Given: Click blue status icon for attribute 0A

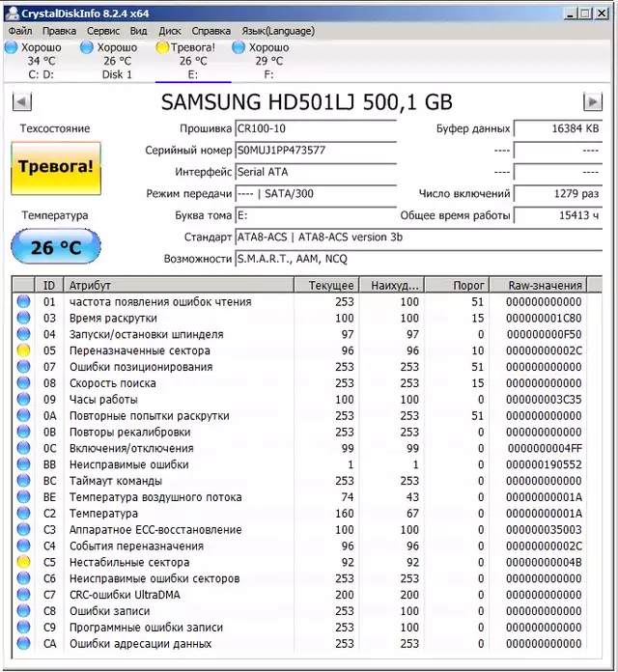Looking at the screenshot, I should (x=23, y=415).
